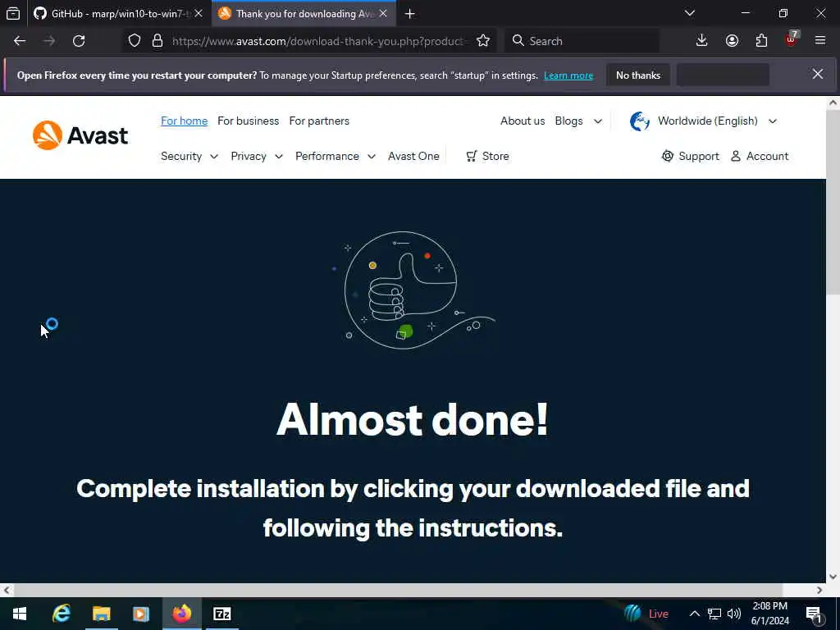Open the Firefox View icon
This screenshot has height=630, width=840.
coord(13,13)
